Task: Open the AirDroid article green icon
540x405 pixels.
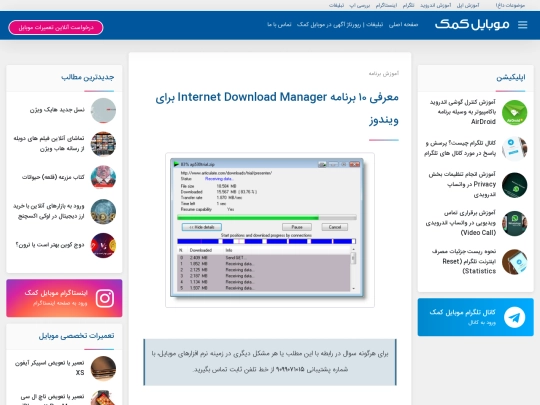Action: 515,113
